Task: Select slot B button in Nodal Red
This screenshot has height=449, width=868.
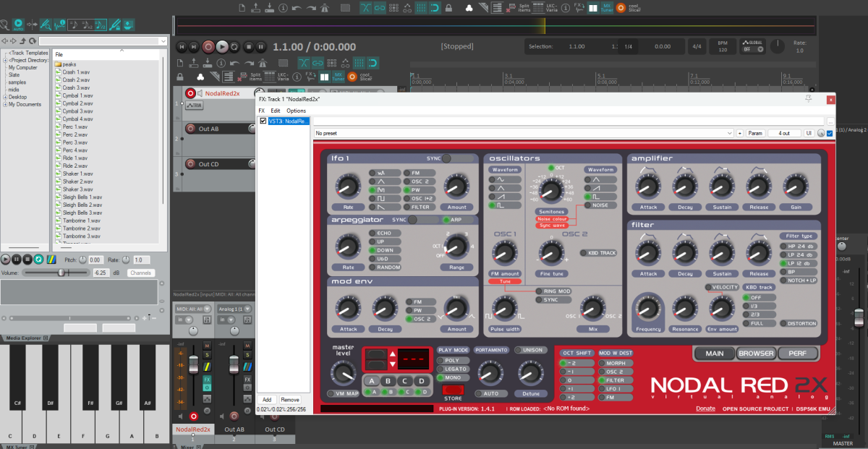Action: pyautogui.click(x=388, y=381)
